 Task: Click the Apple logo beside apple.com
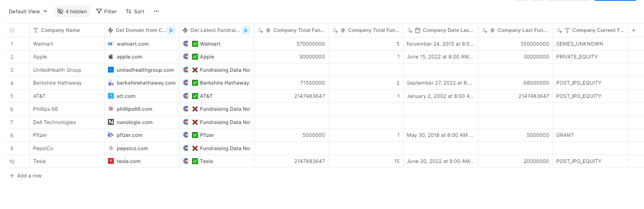pyautogui.click(x=110, y=57)
